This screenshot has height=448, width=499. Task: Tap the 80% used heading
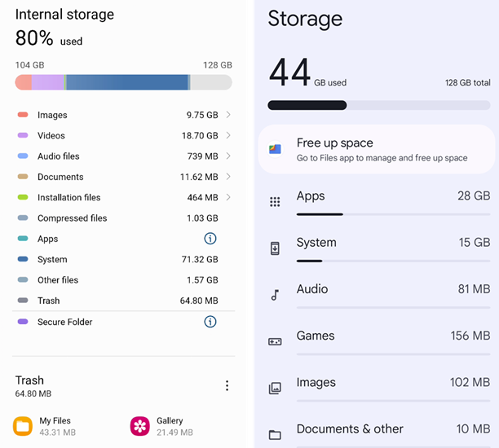[x=49, y=38]
